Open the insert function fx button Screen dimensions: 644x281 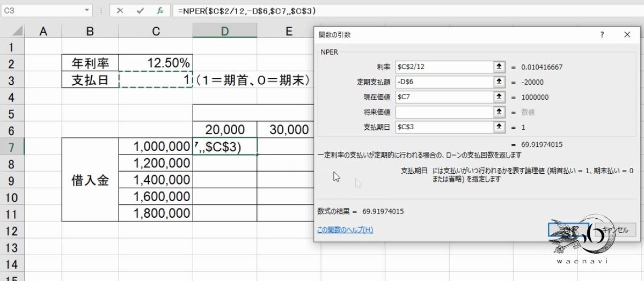[160, 10]
